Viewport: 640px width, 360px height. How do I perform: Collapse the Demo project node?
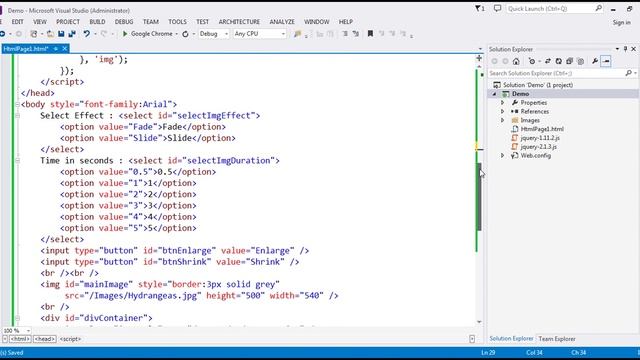click(494, 94)
